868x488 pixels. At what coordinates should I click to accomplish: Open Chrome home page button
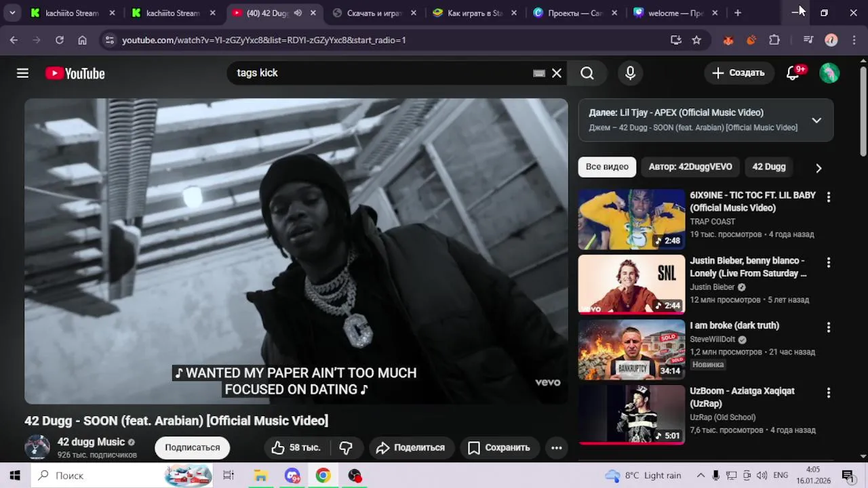(82, 40)
